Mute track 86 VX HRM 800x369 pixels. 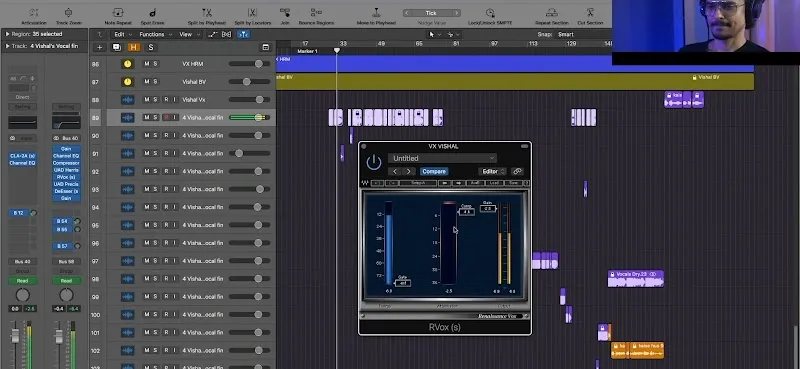coord(146,64)
